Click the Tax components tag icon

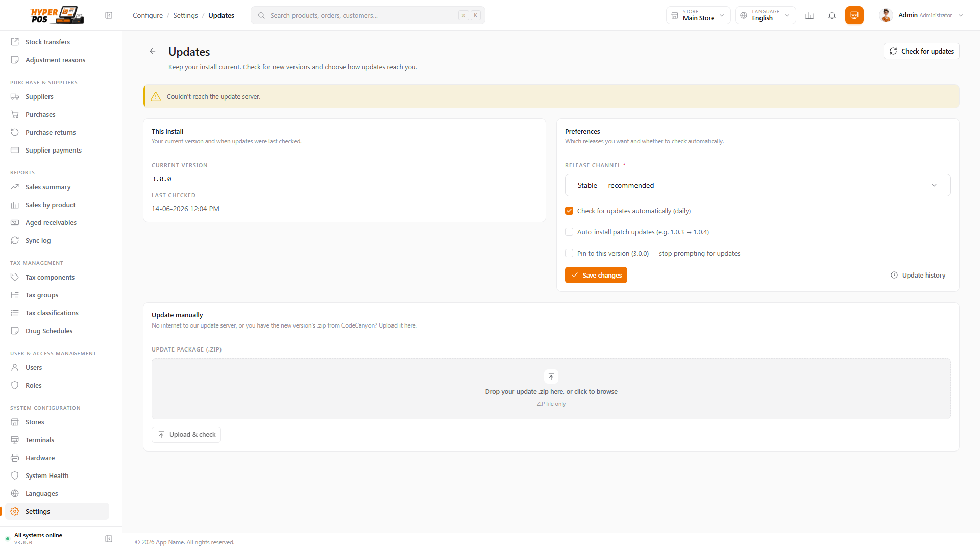tap(15, 277)
